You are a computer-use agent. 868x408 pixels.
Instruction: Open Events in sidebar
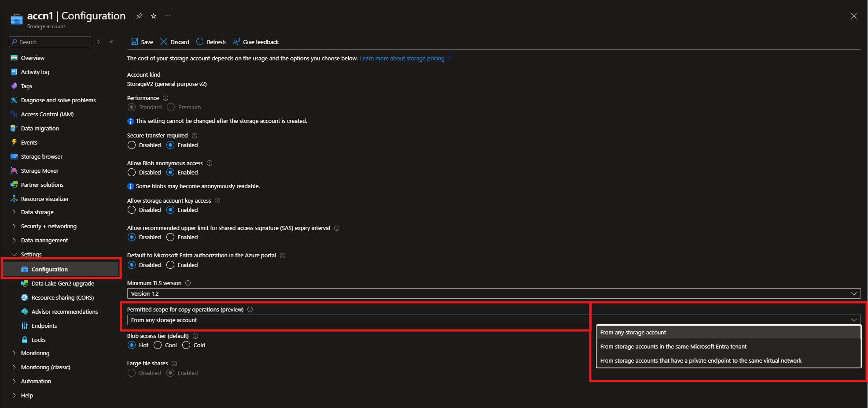[x=29, y=142]
